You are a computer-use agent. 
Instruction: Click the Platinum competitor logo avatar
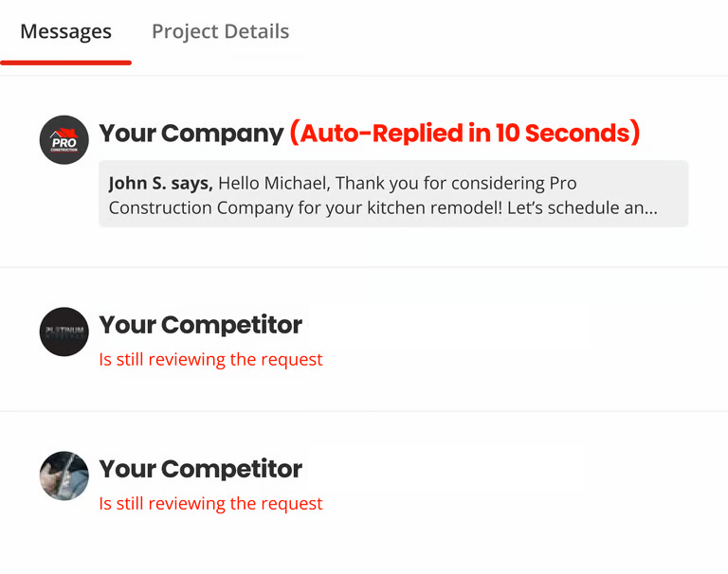tap(64, 332)
